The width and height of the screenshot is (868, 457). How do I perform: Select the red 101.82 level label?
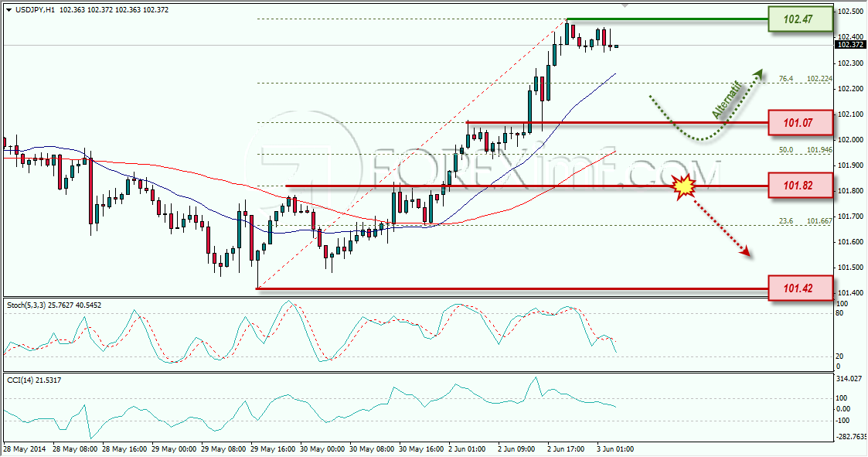800,185
